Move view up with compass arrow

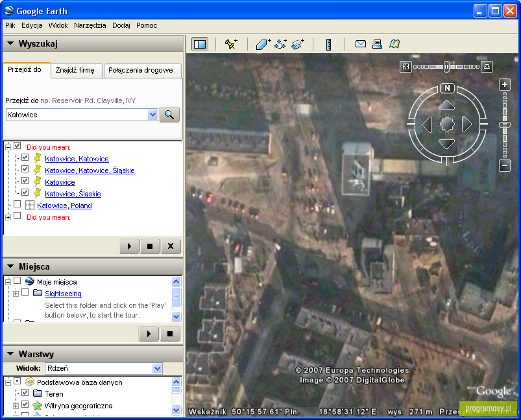(446, 104)
